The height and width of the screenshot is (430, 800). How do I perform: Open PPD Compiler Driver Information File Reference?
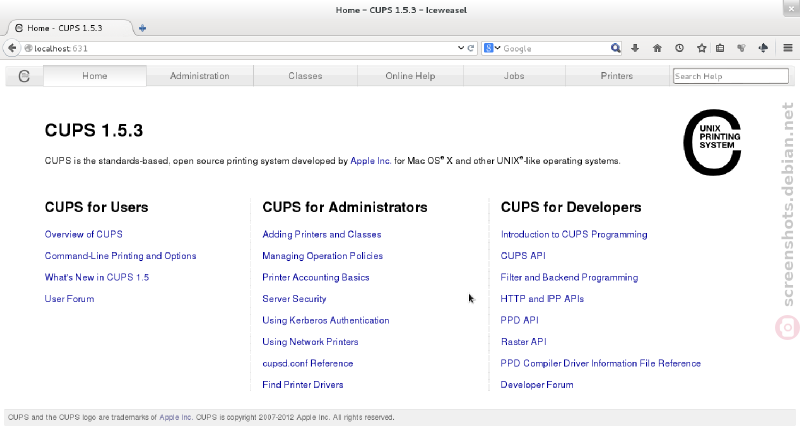601,363
